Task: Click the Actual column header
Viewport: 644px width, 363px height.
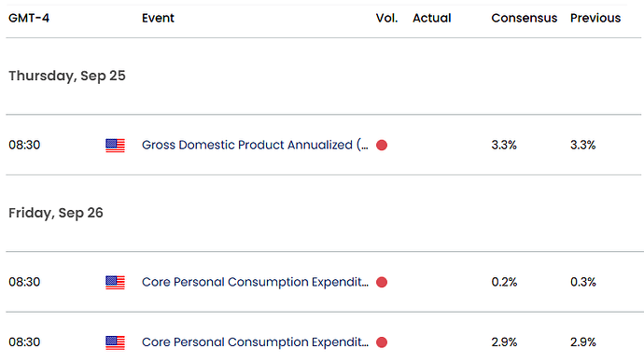Action: (x=431, y=18)
